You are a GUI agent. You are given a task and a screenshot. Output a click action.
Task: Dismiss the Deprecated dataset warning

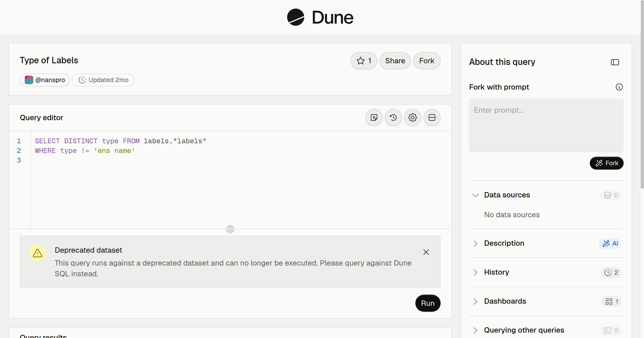coord(426,252)
